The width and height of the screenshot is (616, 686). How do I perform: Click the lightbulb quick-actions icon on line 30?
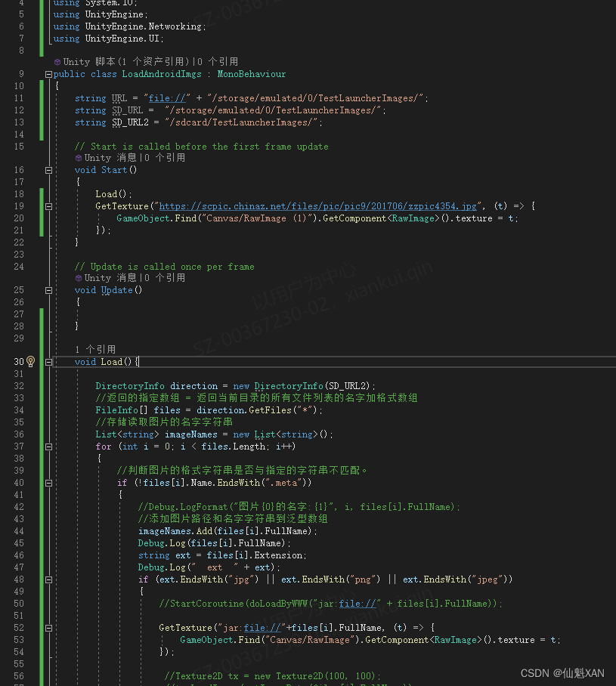tap(29, 361)
